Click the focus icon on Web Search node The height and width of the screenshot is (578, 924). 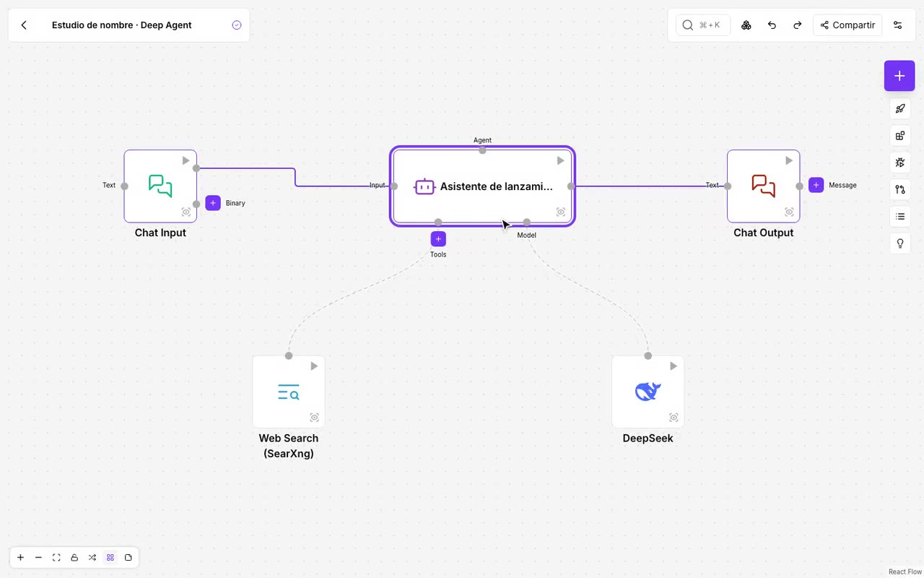315,418
